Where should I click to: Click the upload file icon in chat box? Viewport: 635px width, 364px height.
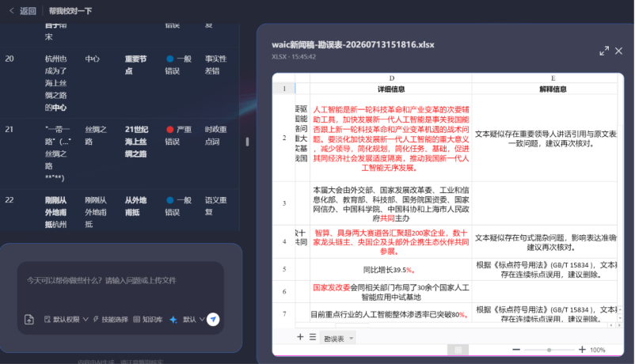tap(29, 320)
